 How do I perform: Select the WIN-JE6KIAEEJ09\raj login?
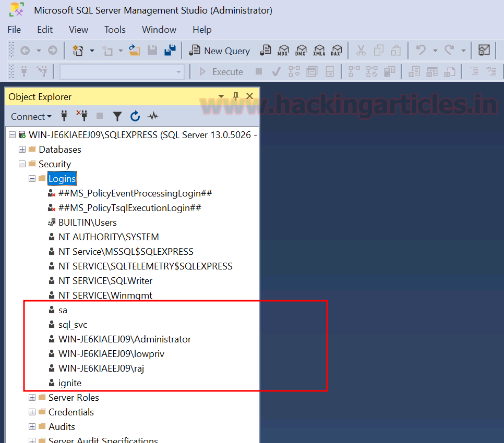coord(101,368)
